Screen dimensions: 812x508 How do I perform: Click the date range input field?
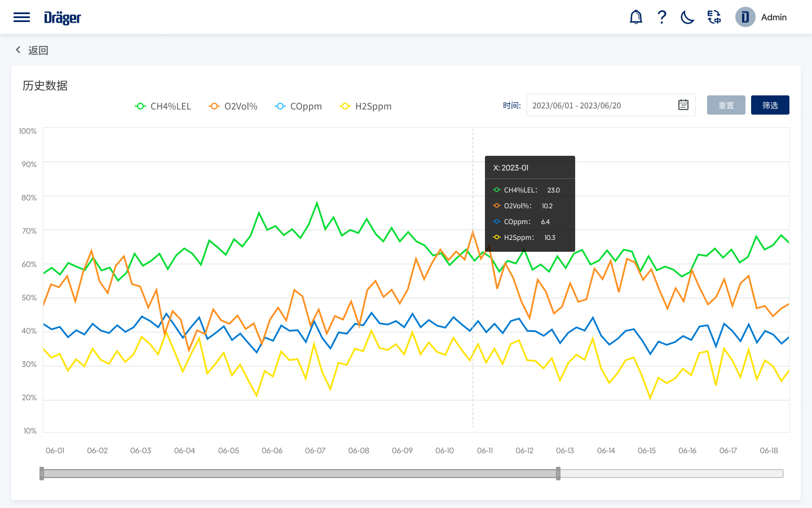click(601, 106)
